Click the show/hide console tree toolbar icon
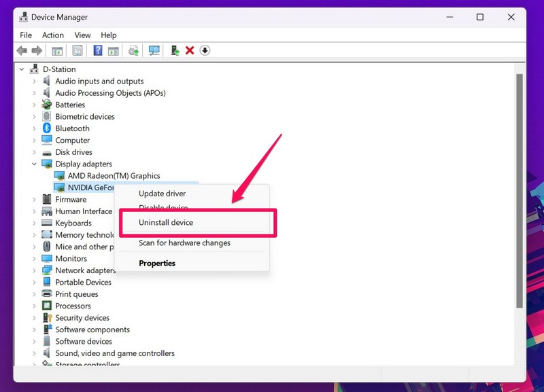Viewport: 544px width, 392px height. [58, 51]
